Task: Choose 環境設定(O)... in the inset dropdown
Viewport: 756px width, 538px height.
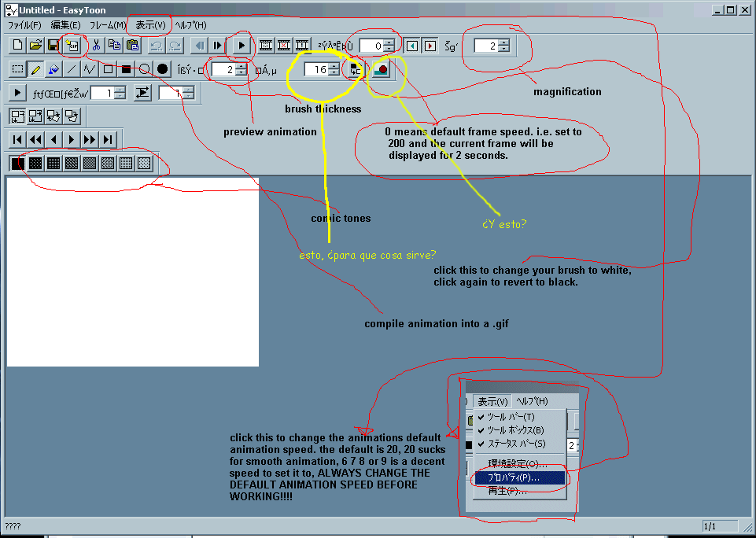Action: (x=519, y=465)
